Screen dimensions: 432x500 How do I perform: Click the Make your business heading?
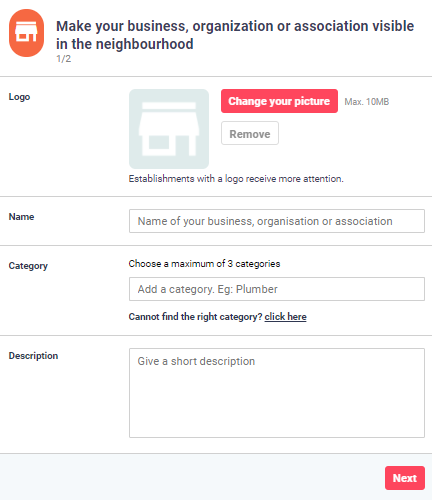point(235,35)
